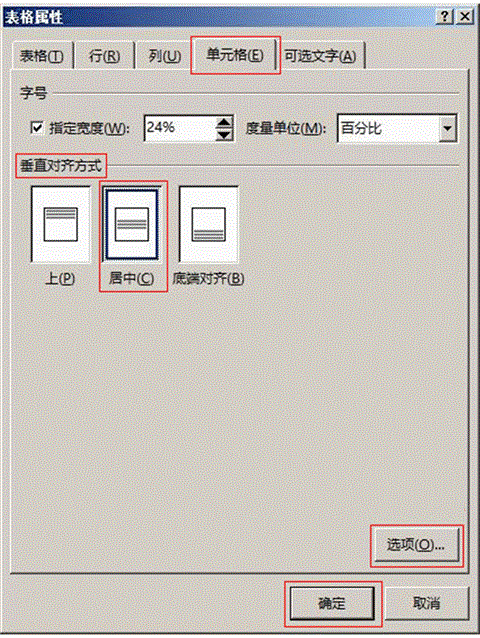The width and height of the screenshot is (480, 638).
Task: Switch to the 表格 tab
Action: tap(42, 56)
